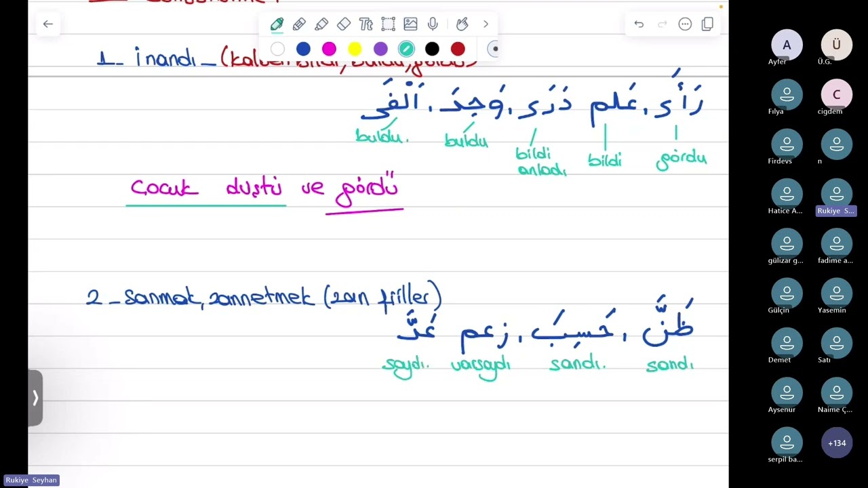Open participant n's avatar

tap(836, 144)
